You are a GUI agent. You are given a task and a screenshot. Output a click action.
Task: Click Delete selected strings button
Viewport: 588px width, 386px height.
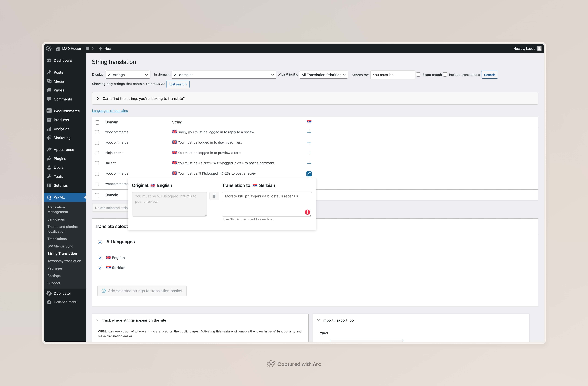(x=110, y=208)
